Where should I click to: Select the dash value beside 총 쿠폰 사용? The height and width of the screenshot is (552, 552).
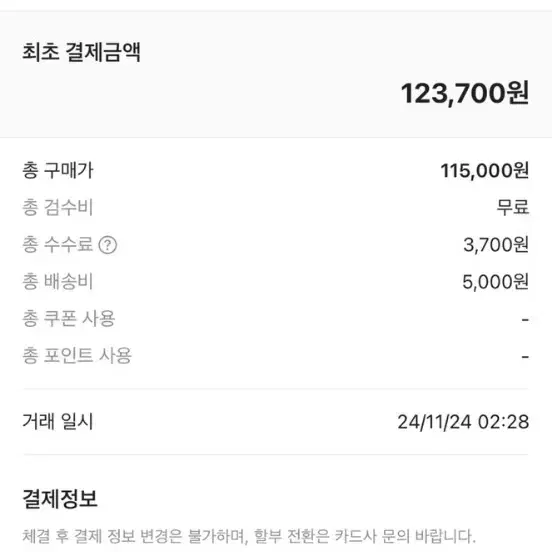525,320
